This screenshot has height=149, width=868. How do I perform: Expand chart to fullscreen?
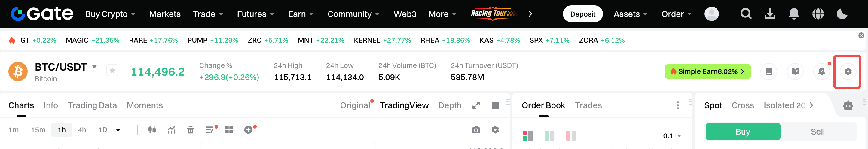click(476, 105)
